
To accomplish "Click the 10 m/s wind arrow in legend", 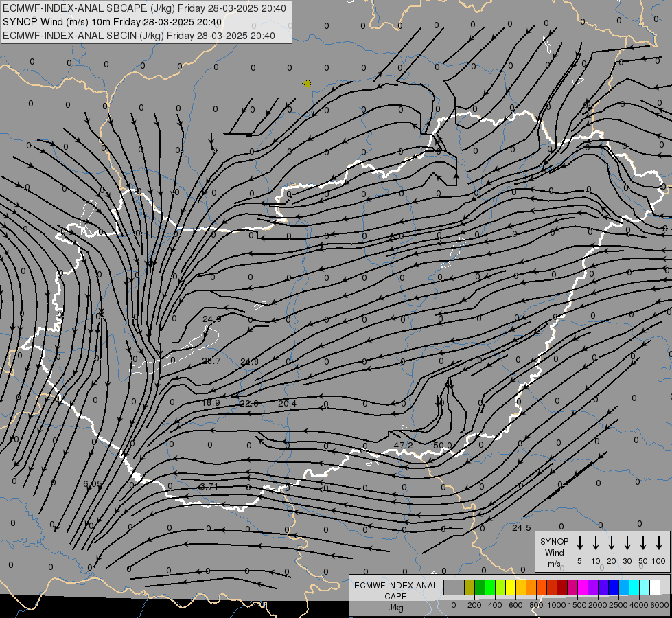I will 595,543.
